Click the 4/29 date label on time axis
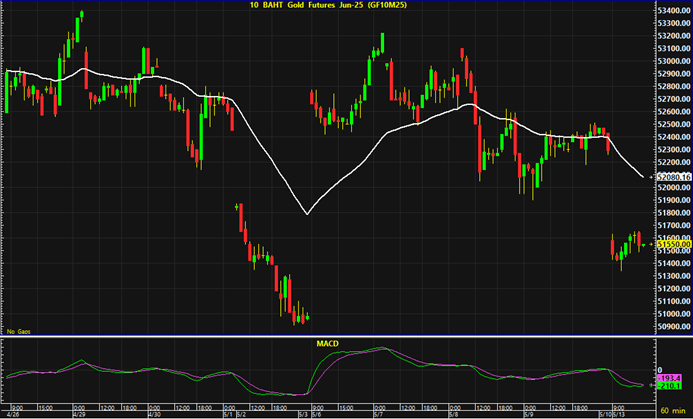The image size is (693, 419). (80, 412)
